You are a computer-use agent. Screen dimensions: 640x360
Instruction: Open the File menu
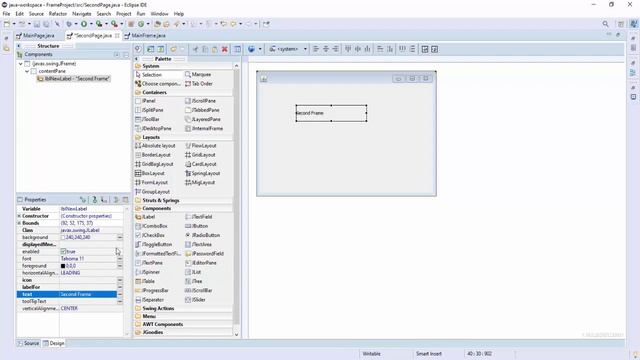pos(6,14)
